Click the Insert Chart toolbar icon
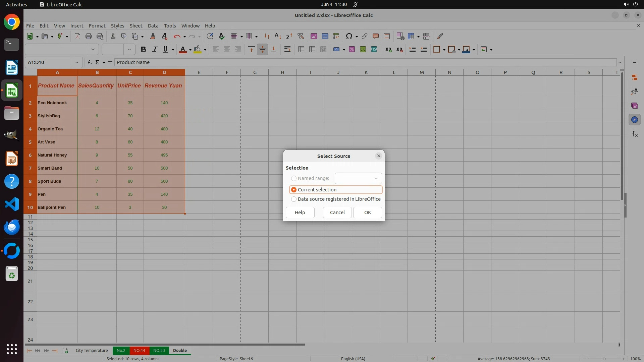644x362 pixels. tap(325, 36)
